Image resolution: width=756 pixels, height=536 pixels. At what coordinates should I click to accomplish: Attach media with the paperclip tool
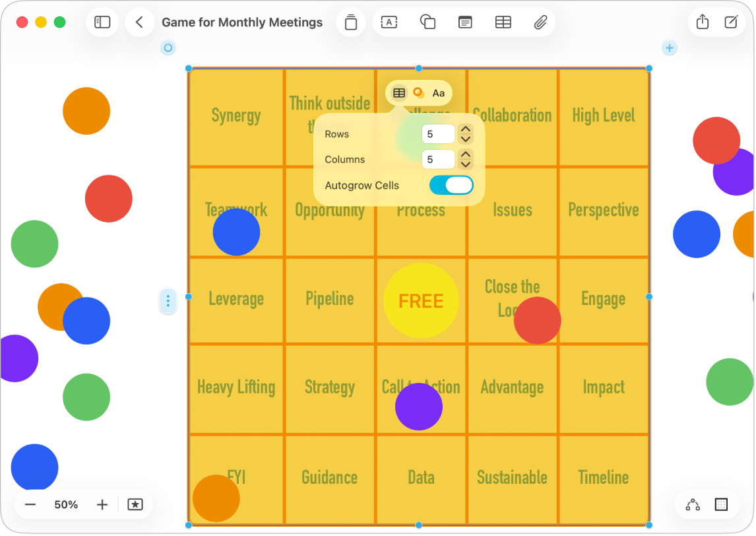[x=540, y=22]
